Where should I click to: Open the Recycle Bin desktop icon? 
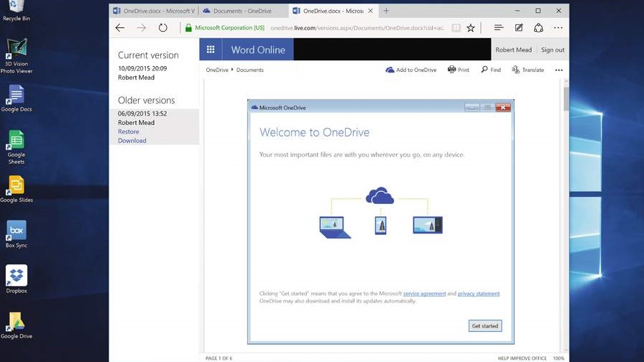tap(16, 11)
